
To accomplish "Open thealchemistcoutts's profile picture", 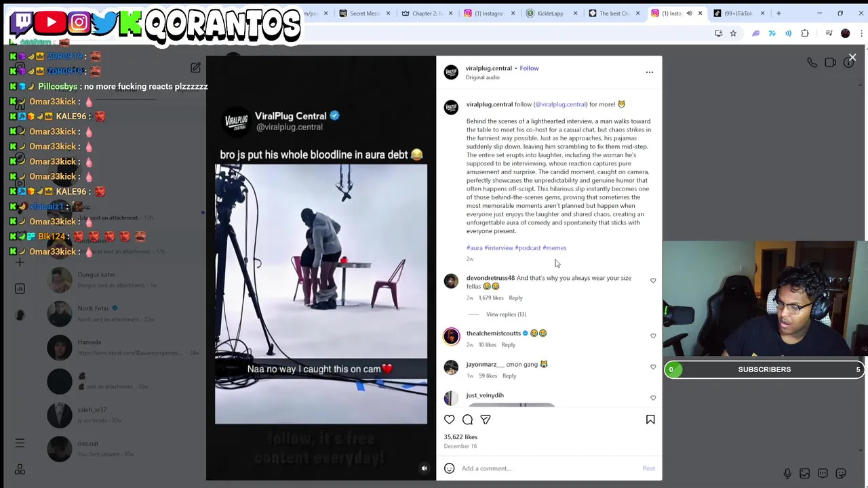I will coord(451,336).
